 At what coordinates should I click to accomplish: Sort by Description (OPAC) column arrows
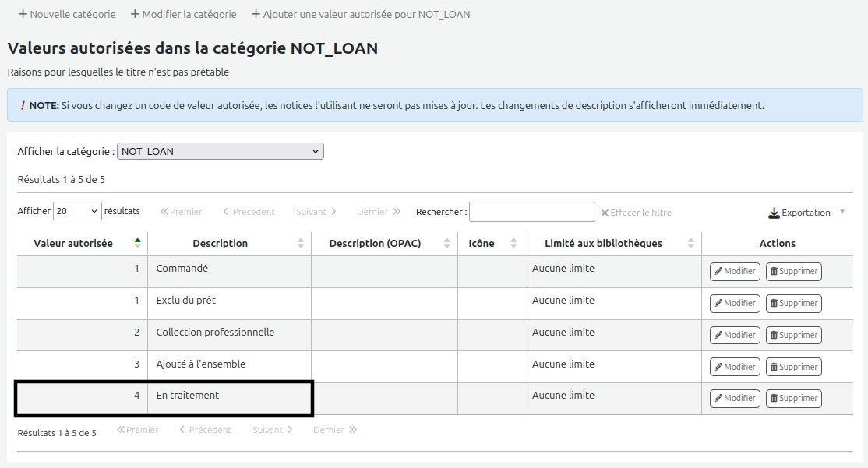pos(446,243)
